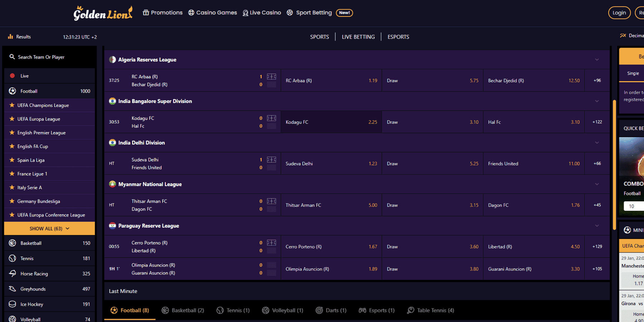Select the Basketball (2) last minute tab
644x322 pixels.
[183, 311]
